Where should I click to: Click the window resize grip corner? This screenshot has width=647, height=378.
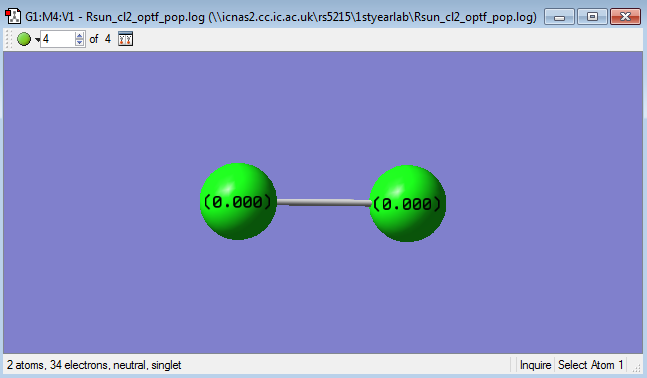[638, 368]
